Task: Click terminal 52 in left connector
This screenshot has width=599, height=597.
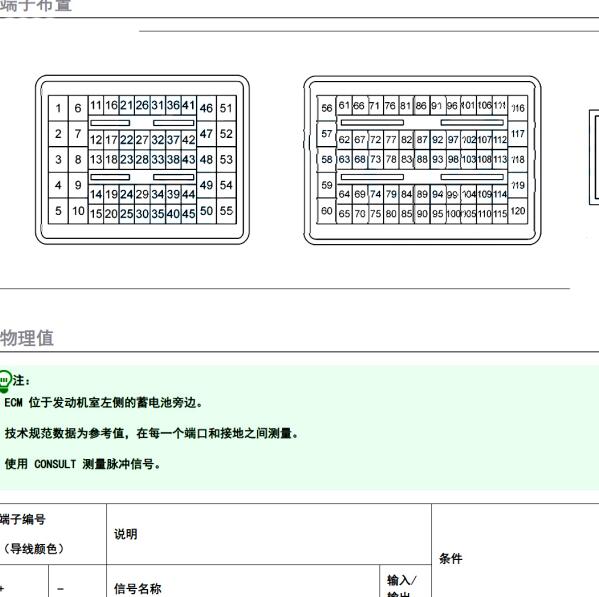Action: (226, 134)
